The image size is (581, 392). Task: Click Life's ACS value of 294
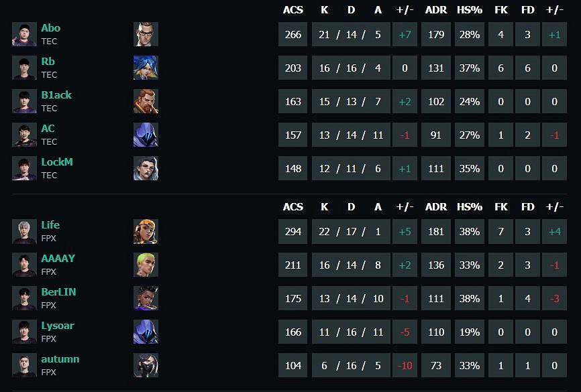(x=293, y=231)
